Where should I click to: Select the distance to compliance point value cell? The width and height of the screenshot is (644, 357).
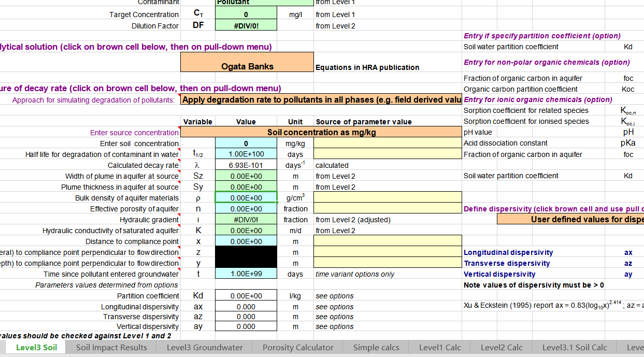pos(246,241)
